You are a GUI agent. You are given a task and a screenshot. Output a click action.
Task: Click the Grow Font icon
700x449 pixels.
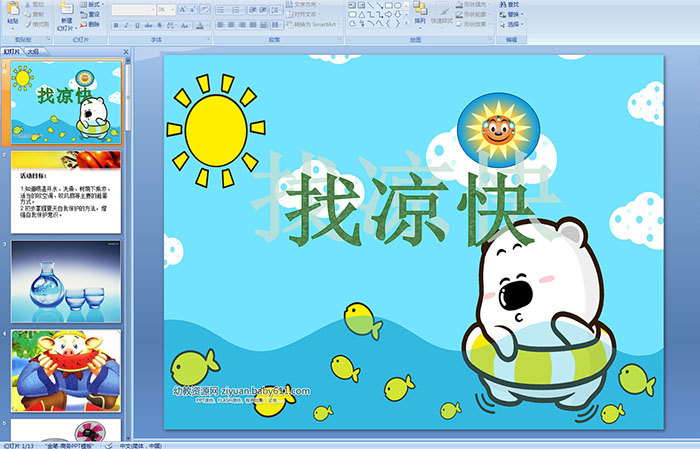tap(182, 10)
